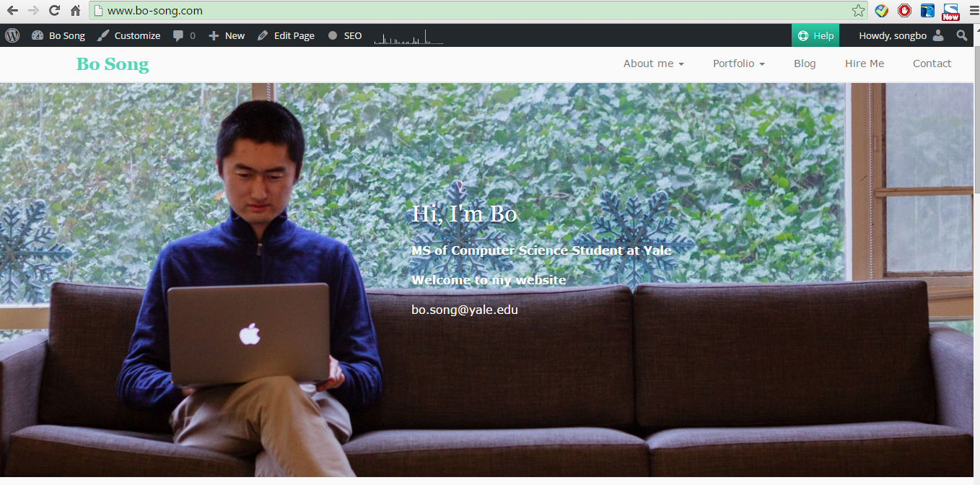The image size is (980, 485).
Task: Click the "Hi, I'm Bo" heading
Action: coord(465,214)
